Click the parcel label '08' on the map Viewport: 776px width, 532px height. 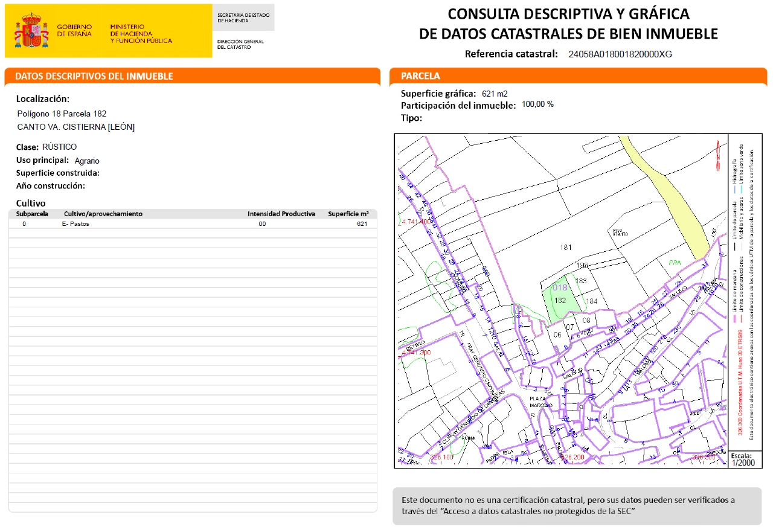click(586, 320)
